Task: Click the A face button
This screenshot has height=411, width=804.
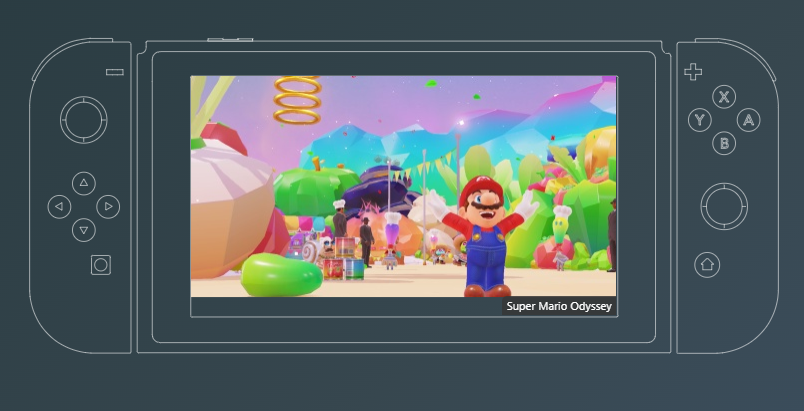Action: [749, 120]
